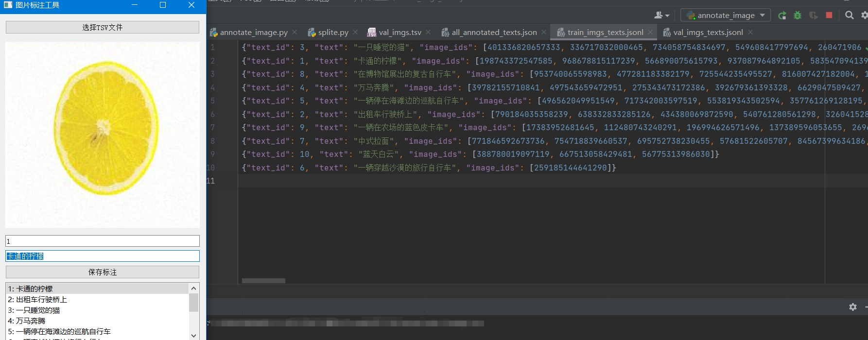The height and width of the screenshot is (340, 868).
Task: Click the 保存标注 save button
Action: (103, 272)
